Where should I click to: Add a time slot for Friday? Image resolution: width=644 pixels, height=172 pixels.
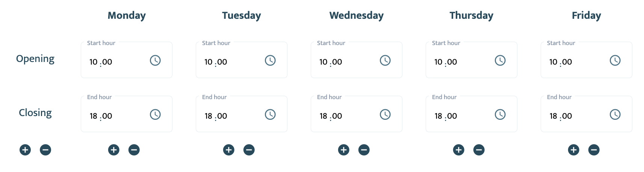click(x=574, y=150)
